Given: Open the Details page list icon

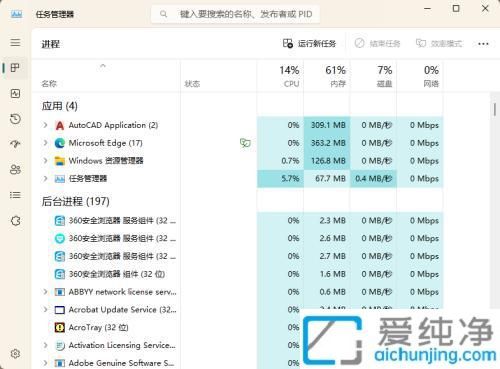Looking at the screenshot, I should [15, 195].
